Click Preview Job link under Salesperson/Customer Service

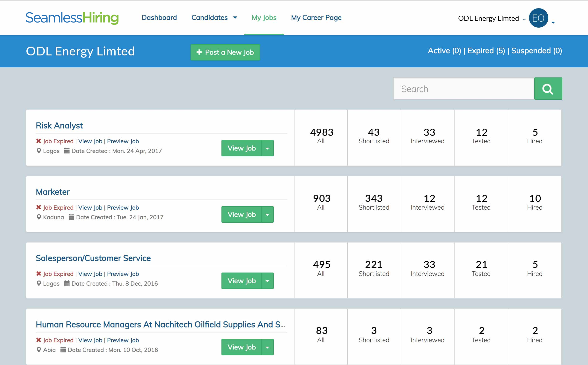123,274
